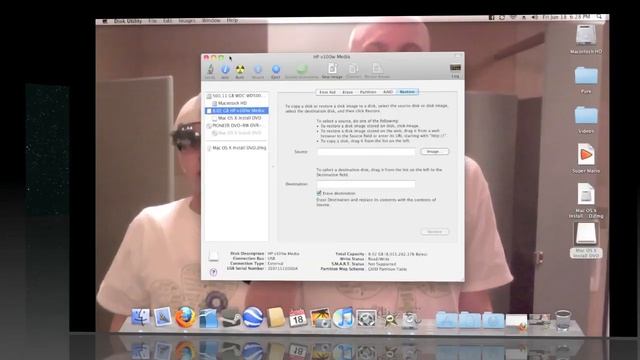
Task: Switch to the Partition tab
Action: (368, 92)
